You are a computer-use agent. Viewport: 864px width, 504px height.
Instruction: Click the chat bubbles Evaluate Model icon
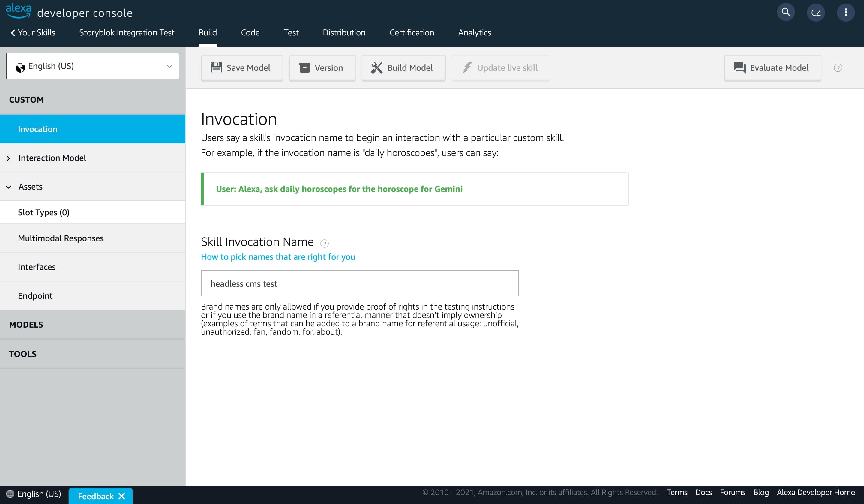(x=739, y=67)
